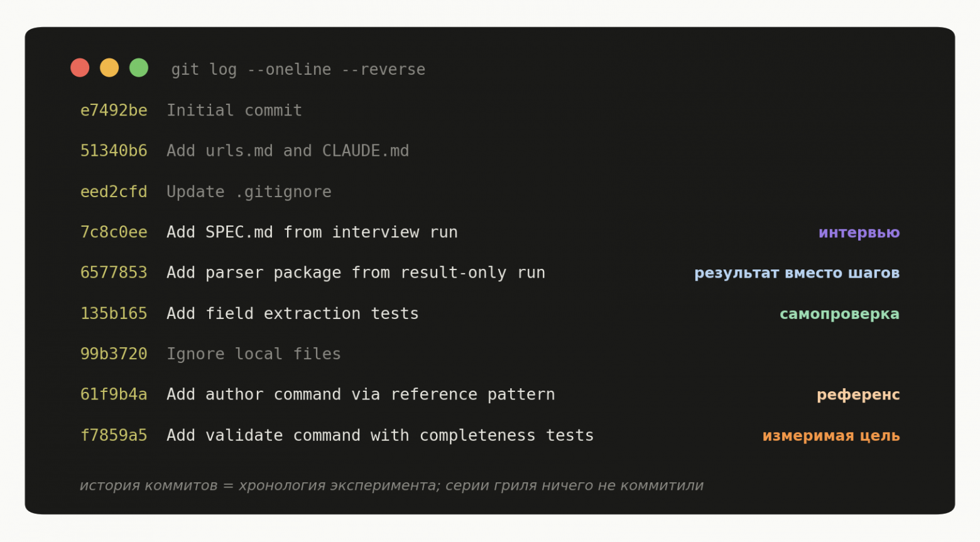Viewport: 980px width, 542px height.
Task: Click commit hash 6577853
Action: click(x=114, y=273)
